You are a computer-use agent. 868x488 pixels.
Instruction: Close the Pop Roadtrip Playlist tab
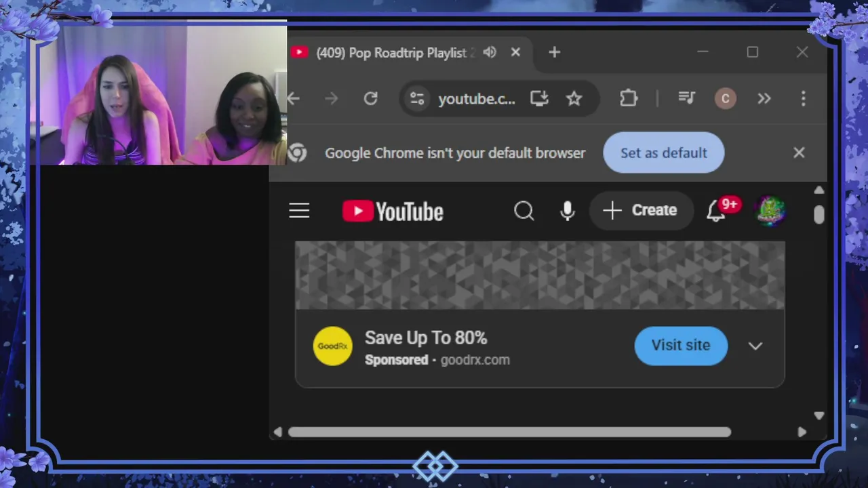pyautogui.click(x=515, y=52)
